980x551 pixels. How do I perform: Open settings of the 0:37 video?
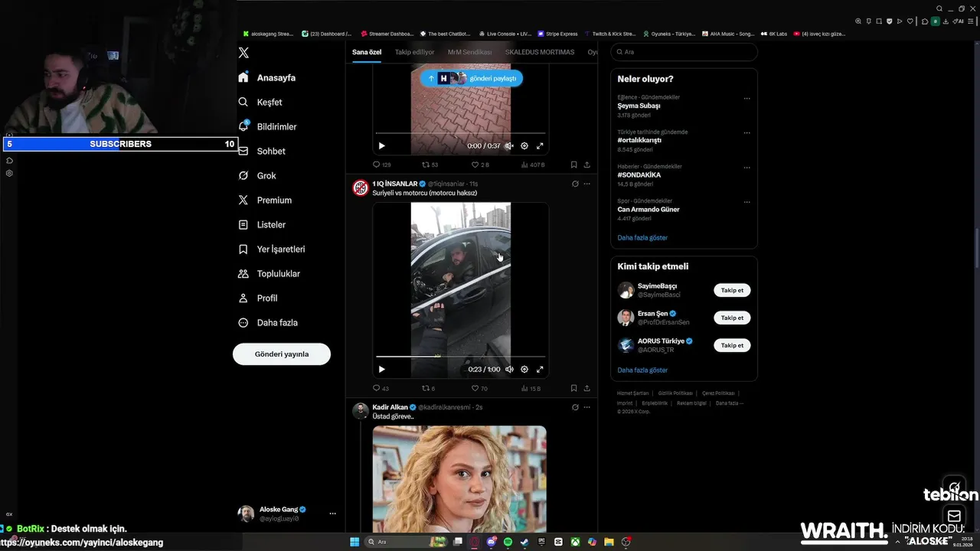tap(524, 145)
